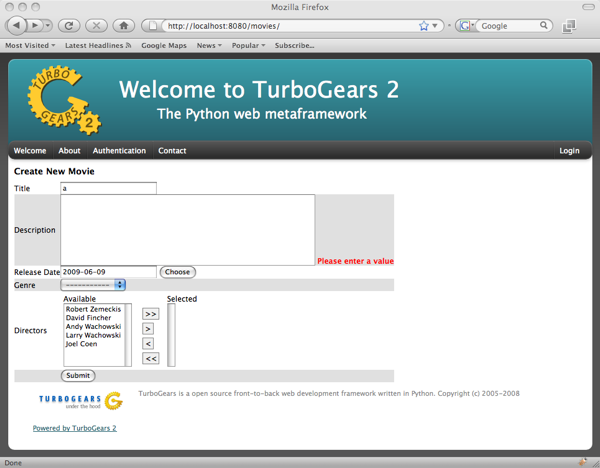Click the Choose date button
Image resolution: width=600 pixels, height=468 pixels.
[x=178, y=272]
